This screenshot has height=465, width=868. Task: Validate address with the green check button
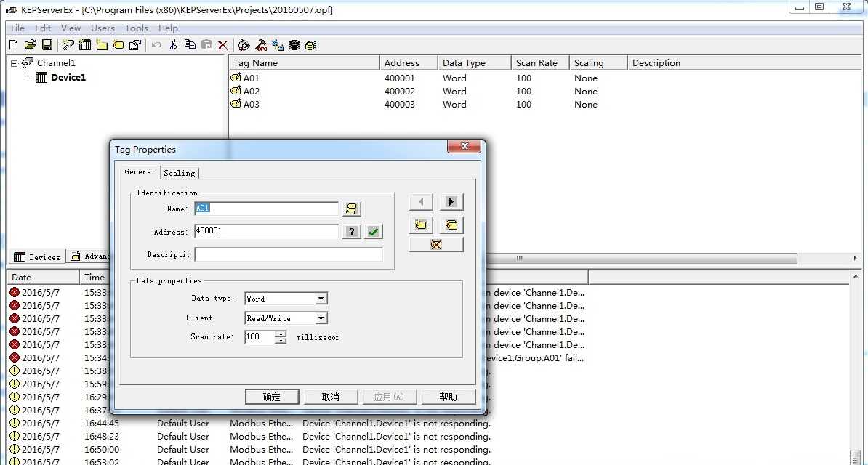[374, 231]
